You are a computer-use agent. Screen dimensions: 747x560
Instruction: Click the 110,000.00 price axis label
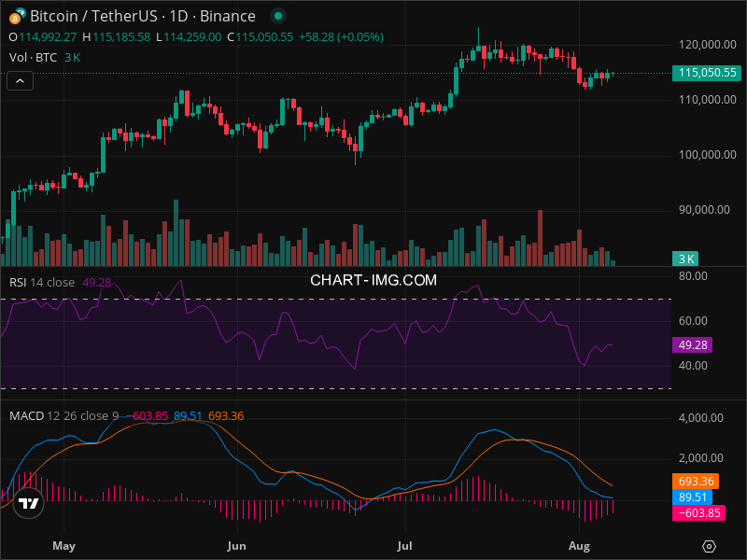[708, 100]
